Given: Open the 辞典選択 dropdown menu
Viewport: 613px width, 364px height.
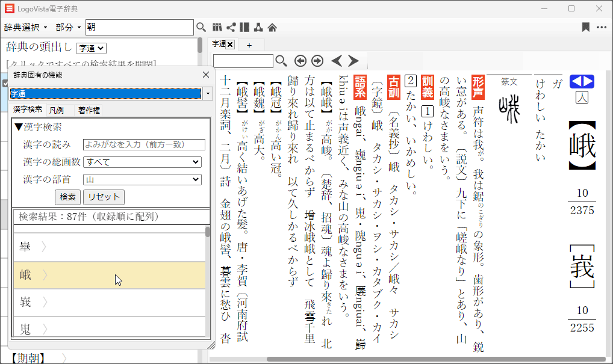Looking at the screenshot, I should click(26, 28).
